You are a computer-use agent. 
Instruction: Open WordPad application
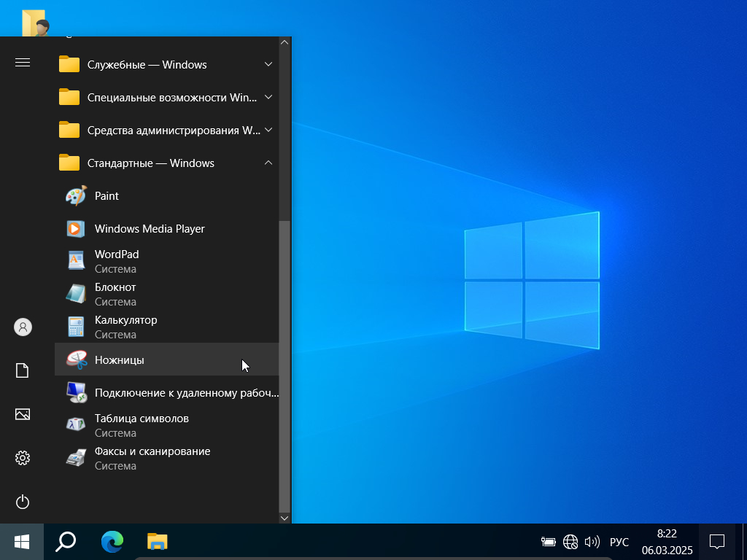pos(117,261)
